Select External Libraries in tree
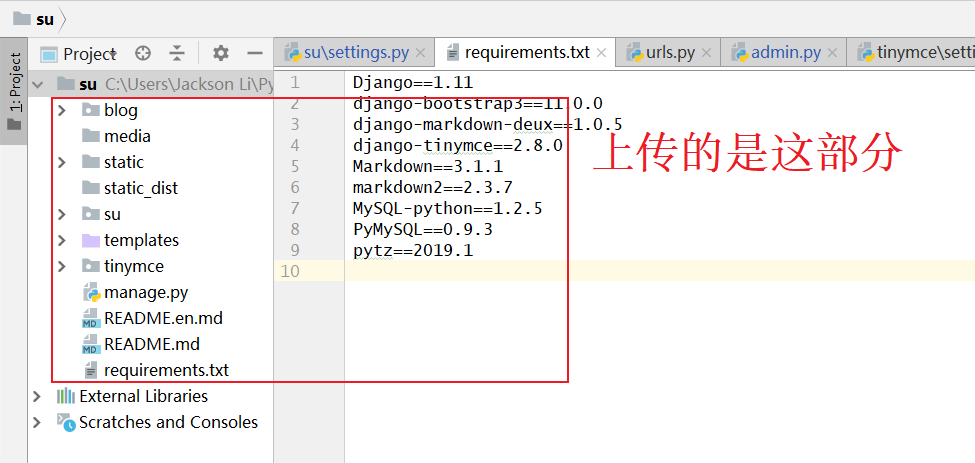 (143, 396)
